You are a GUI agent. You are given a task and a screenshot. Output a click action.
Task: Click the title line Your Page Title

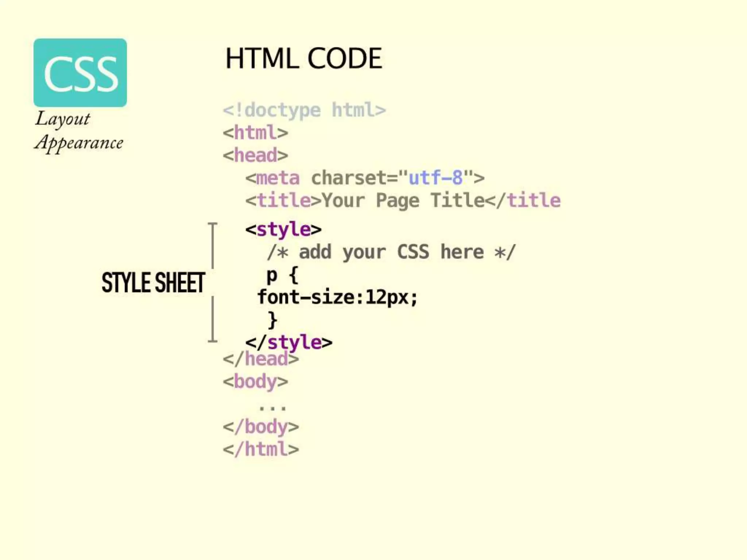[x=403, y=201]
